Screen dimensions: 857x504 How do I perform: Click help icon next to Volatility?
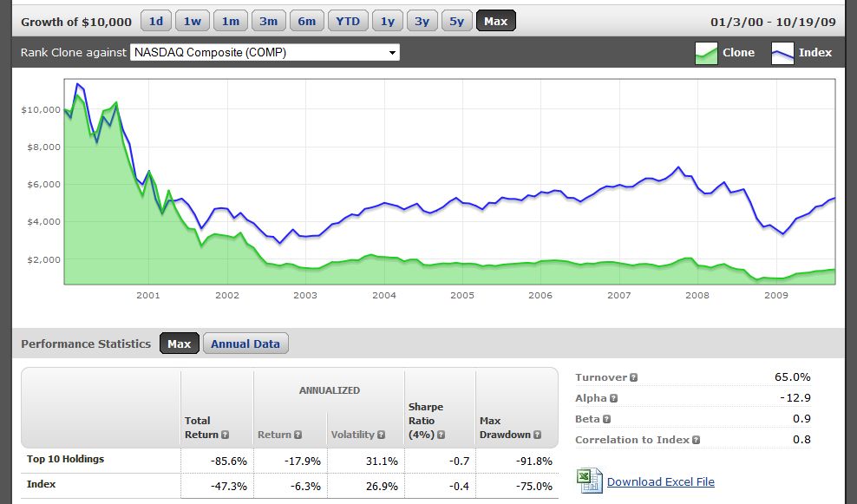click(x=379, y=435)
